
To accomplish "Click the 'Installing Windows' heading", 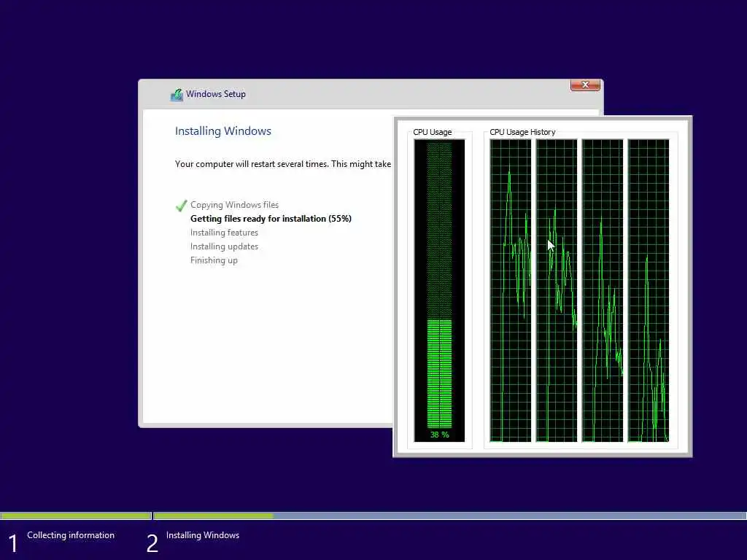I will [x=223, y=131].
